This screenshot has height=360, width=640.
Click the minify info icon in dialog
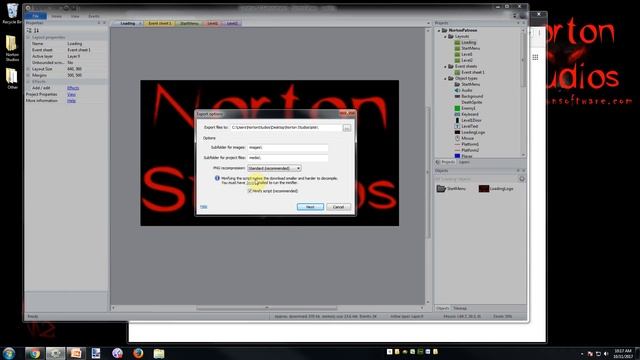click(x=217, y=178)
